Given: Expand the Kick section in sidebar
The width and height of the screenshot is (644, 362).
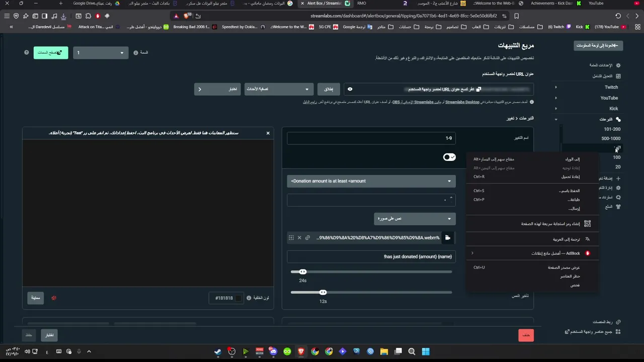Looking at the screenshot, I should [x=556, y=109].
